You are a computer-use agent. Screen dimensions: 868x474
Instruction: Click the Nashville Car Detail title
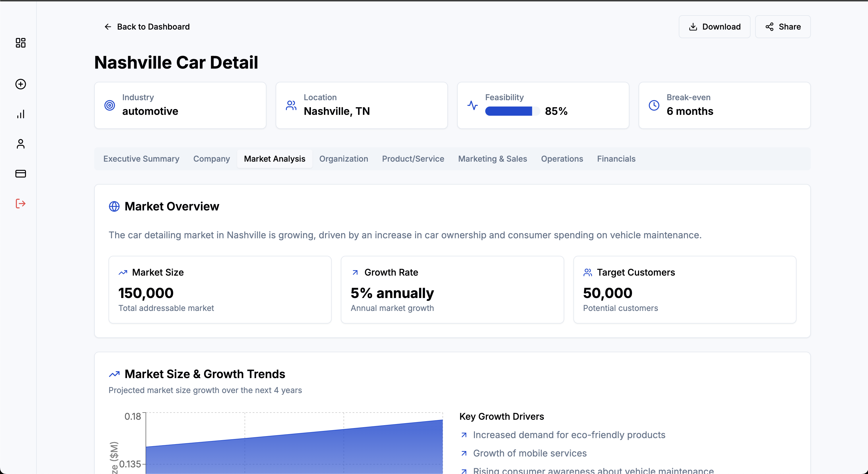pos(176,63)
